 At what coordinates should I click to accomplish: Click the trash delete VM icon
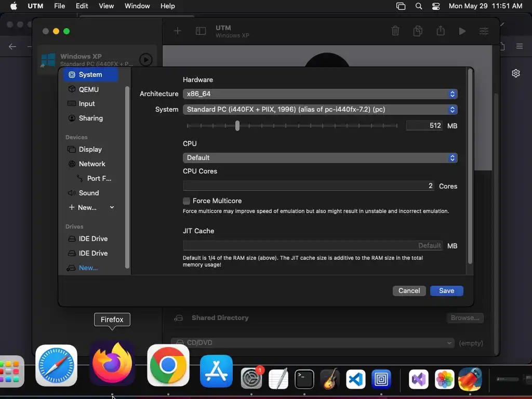point(395,31)
